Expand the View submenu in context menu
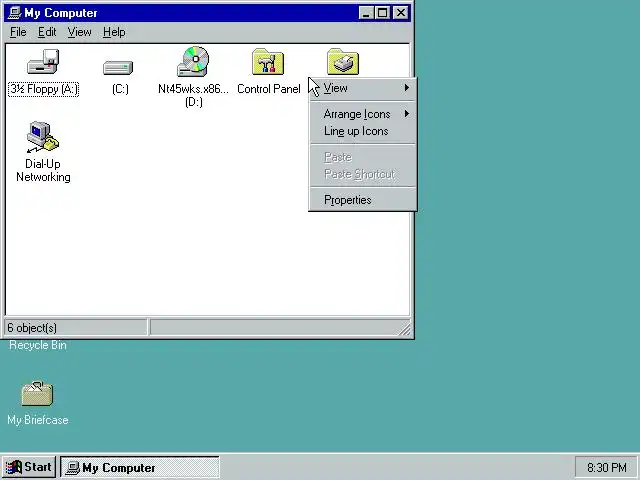640x480 pixels. 362,88
